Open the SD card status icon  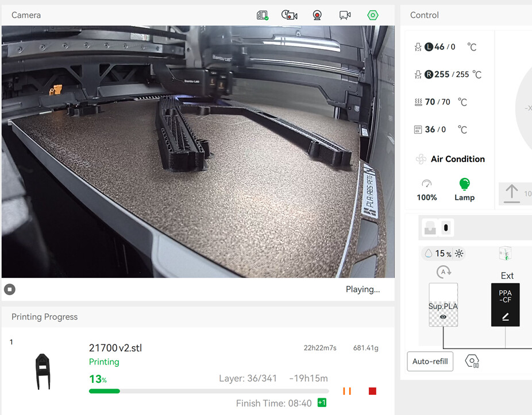tap(263, 15)
